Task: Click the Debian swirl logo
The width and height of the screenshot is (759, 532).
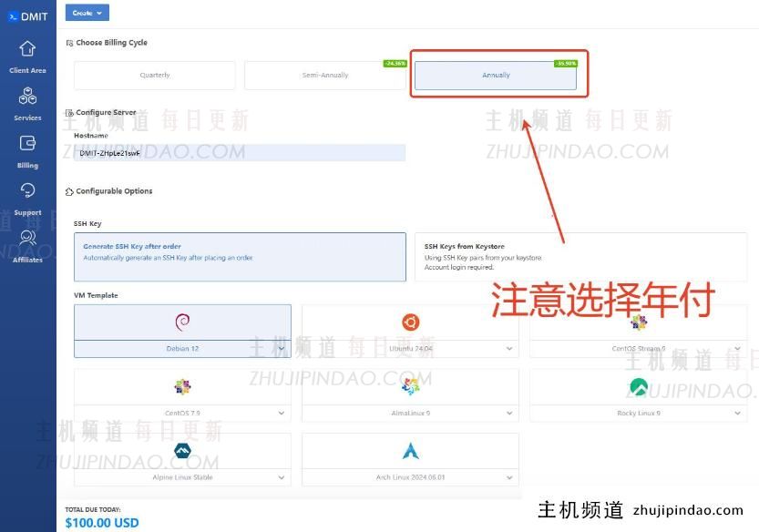Action: click(x=182, y=322)
